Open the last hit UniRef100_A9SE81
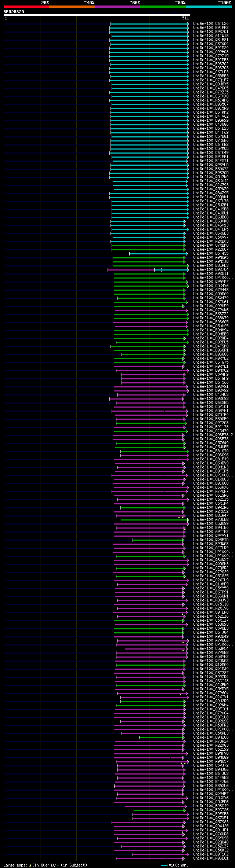Image resolution: width=235 pixels, height=868 pixels. 211,858
